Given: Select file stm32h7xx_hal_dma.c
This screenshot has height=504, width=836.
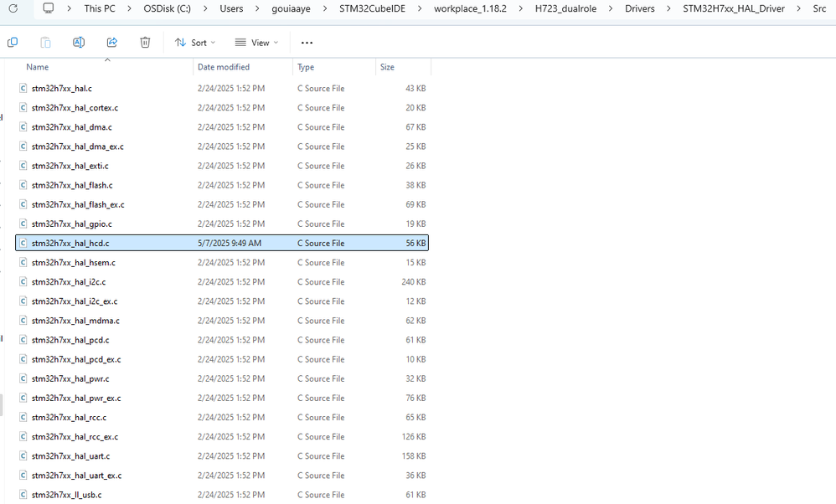Looking at the screenshot, I should [222, 126].
